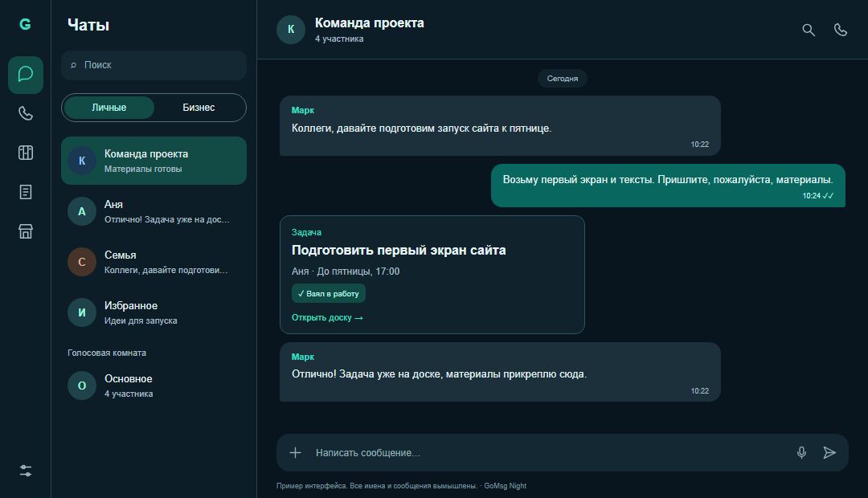Click the send message arrow icon
The width and height of the screenshot is (868, 498).
click(829, 453)
